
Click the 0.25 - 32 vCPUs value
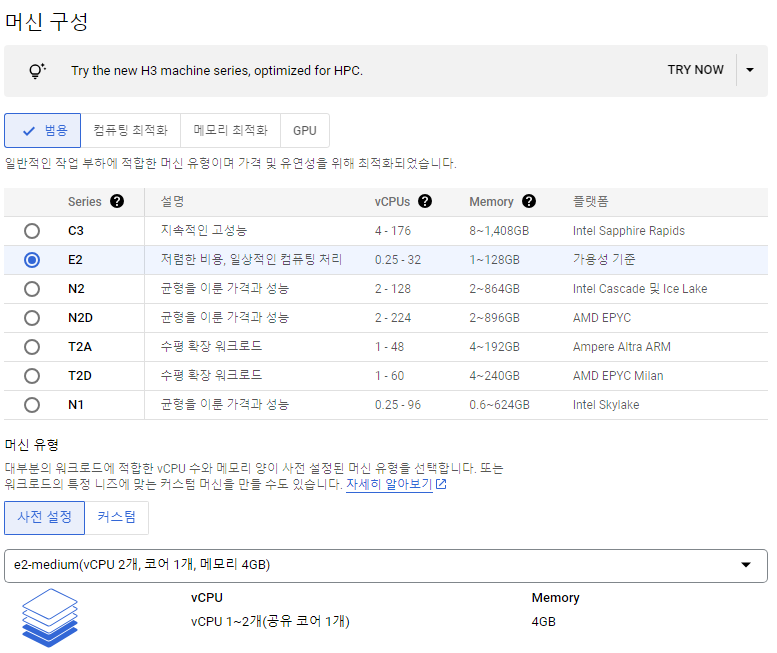(398, 260)
